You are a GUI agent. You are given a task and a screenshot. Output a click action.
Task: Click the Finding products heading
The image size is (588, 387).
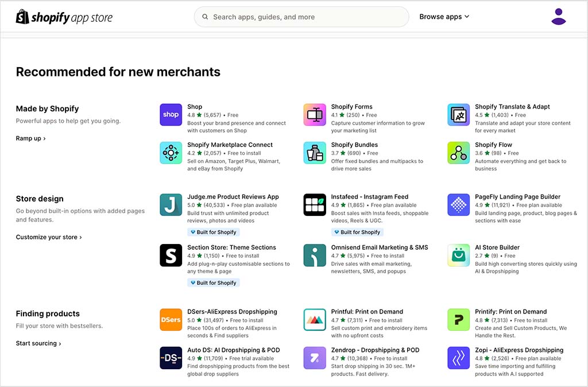[48, 314]
